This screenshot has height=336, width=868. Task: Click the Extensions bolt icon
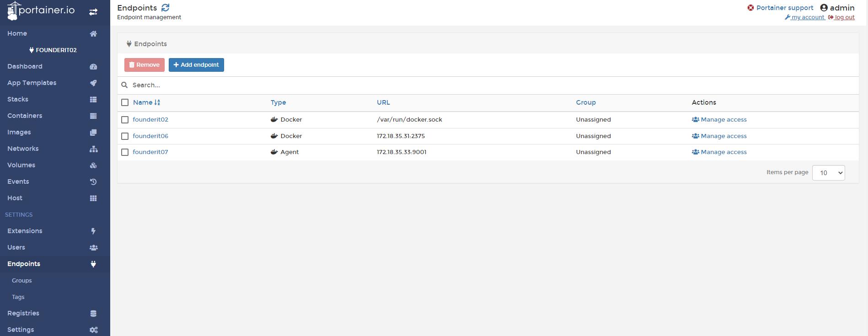[93, 231]
